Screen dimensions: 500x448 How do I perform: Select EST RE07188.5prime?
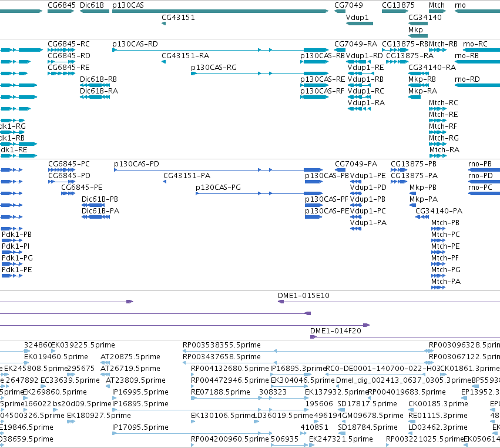coord(220,392)
